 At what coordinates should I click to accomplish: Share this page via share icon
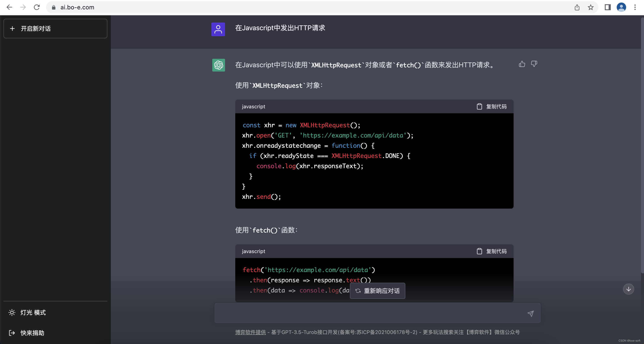pyautogui.click(x=577, y=7)
